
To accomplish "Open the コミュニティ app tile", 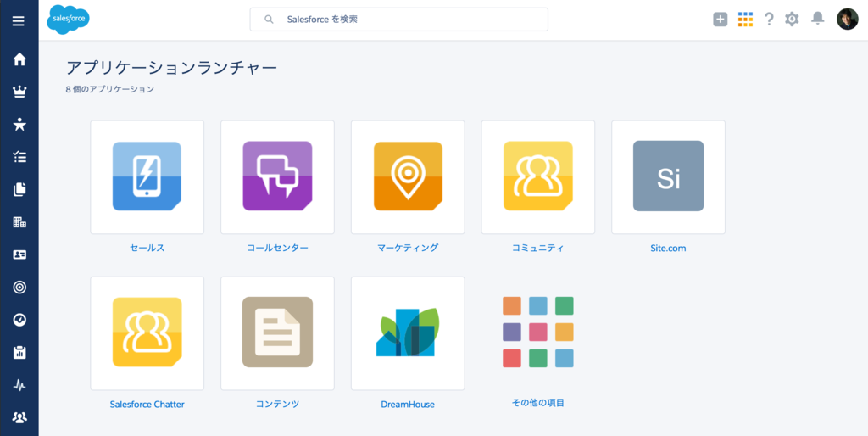I will pyautogui.click(x=538, y=177).
